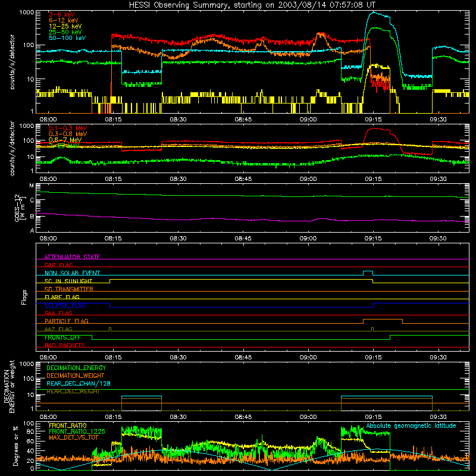Select the 25-50 keV legend label
Viewport: 476px width, 476px height.
click(65, 32)
